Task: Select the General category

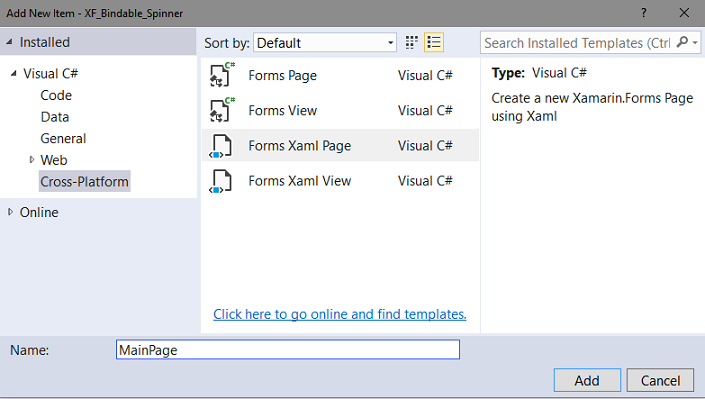Action: coord(63,139)
